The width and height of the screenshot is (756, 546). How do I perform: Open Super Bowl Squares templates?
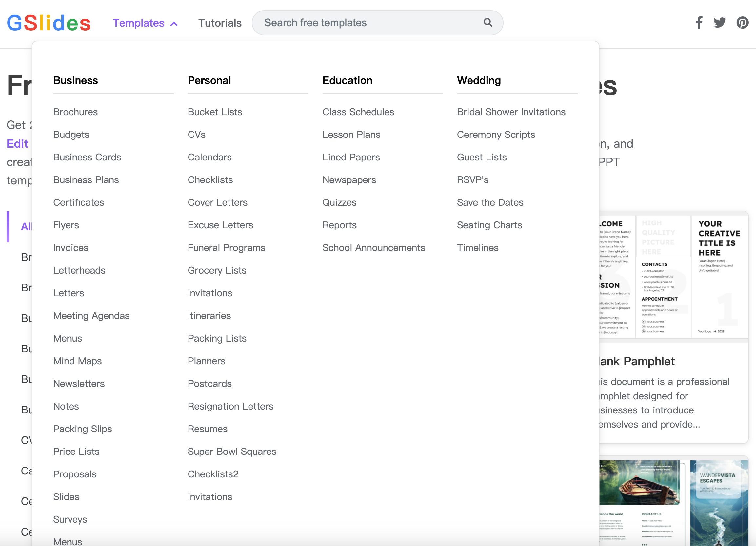[x=232, y=451]
